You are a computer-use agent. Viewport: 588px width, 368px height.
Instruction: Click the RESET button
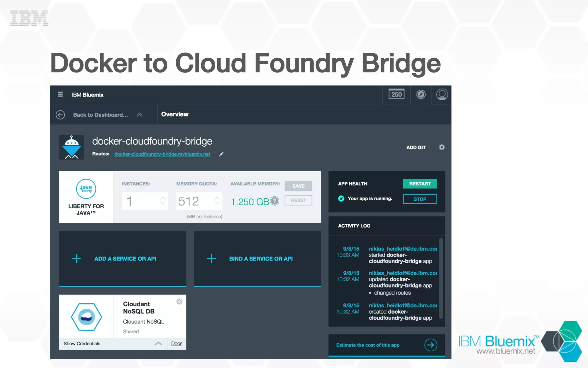[298, 200]
